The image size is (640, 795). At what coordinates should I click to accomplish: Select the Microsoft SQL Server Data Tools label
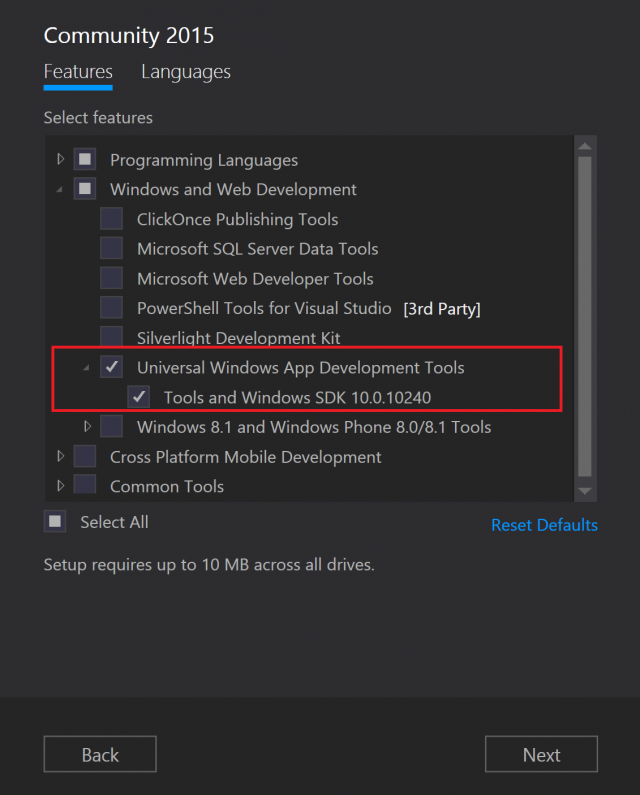point(258,249)
